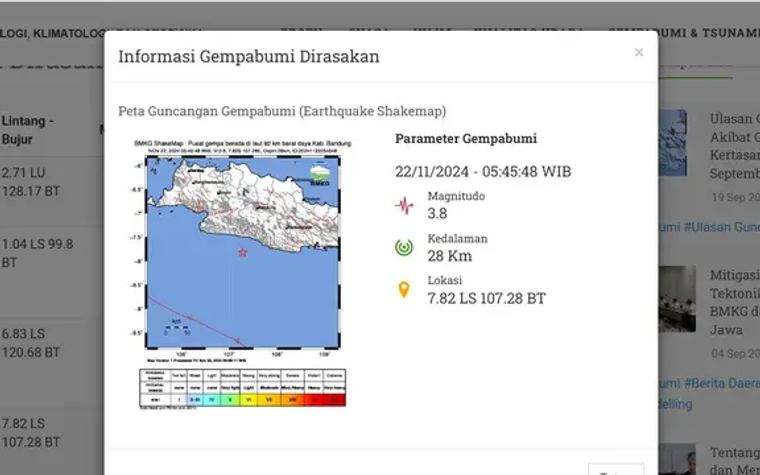Click the 19 Sep date under Ulasan article
This screenshot has height=475, width=760.
(x=736, y=197)
